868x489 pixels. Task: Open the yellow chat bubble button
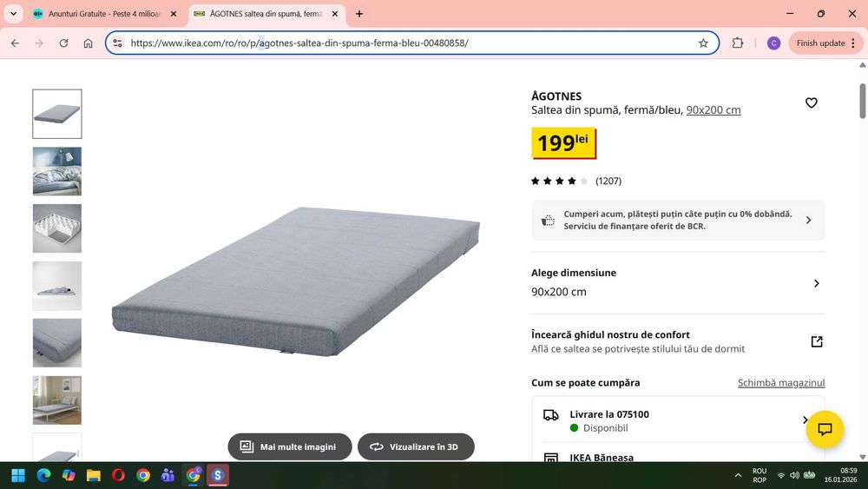click(x=825, y=429)
